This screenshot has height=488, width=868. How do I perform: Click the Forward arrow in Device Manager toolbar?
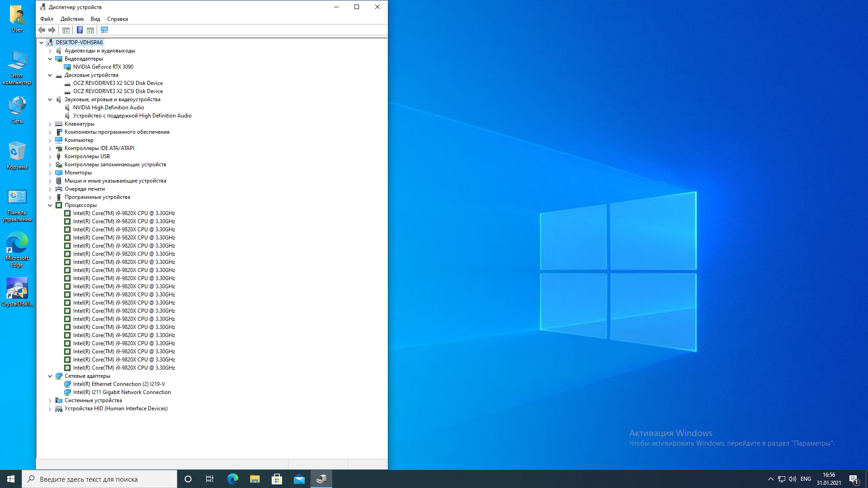[x=52, y=30]
